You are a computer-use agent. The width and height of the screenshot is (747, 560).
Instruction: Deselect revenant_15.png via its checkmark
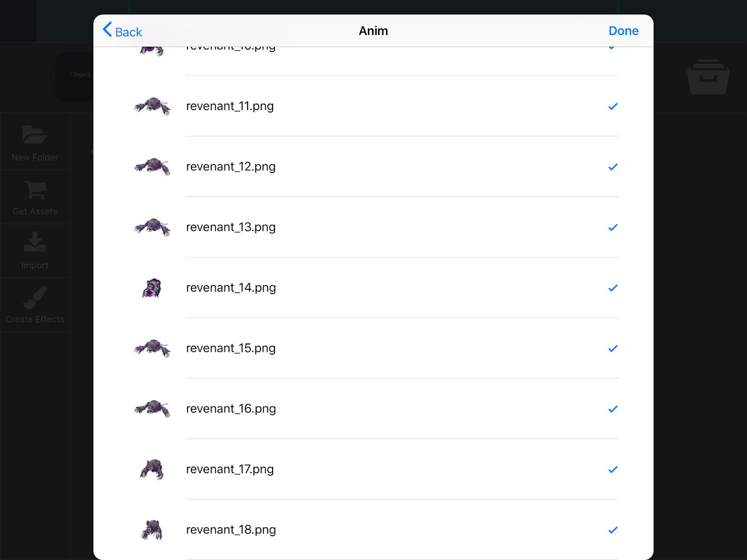613,348
